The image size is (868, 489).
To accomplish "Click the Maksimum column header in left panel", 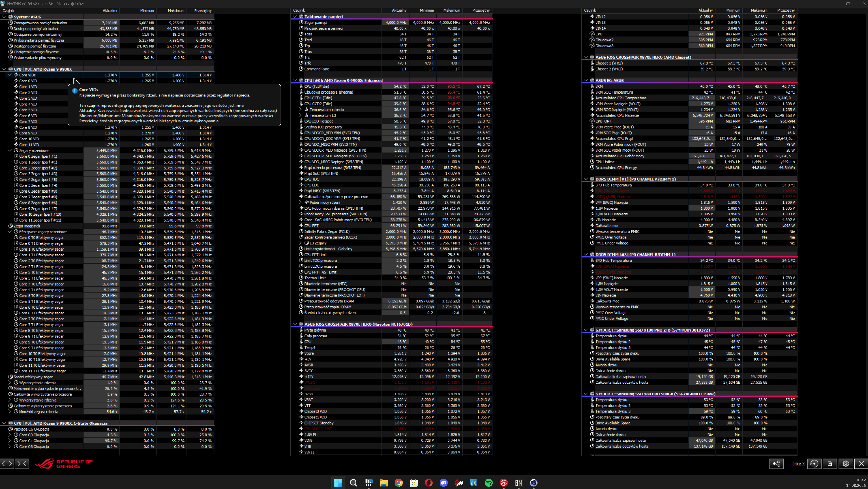I will (176, 10).
